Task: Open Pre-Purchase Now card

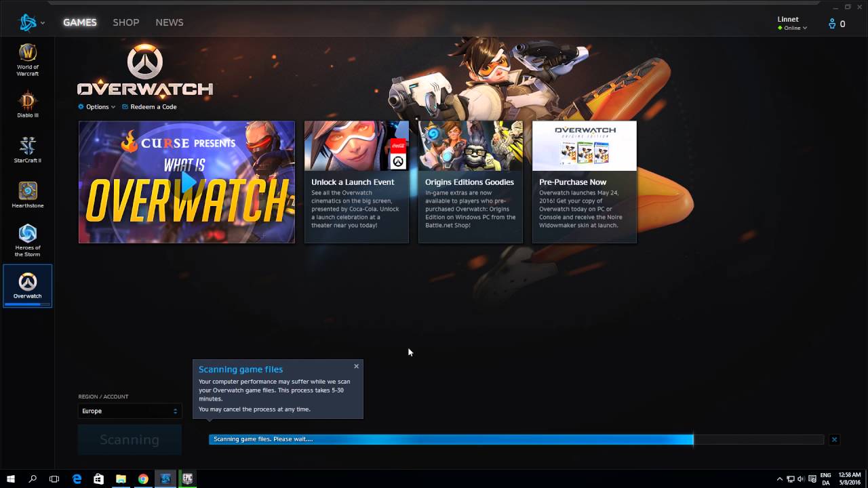Action: coord(585,182)
